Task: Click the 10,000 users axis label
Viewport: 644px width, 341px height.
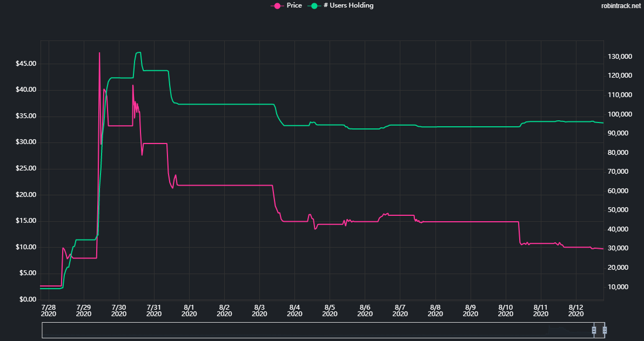Action: (x=619, y=287)
